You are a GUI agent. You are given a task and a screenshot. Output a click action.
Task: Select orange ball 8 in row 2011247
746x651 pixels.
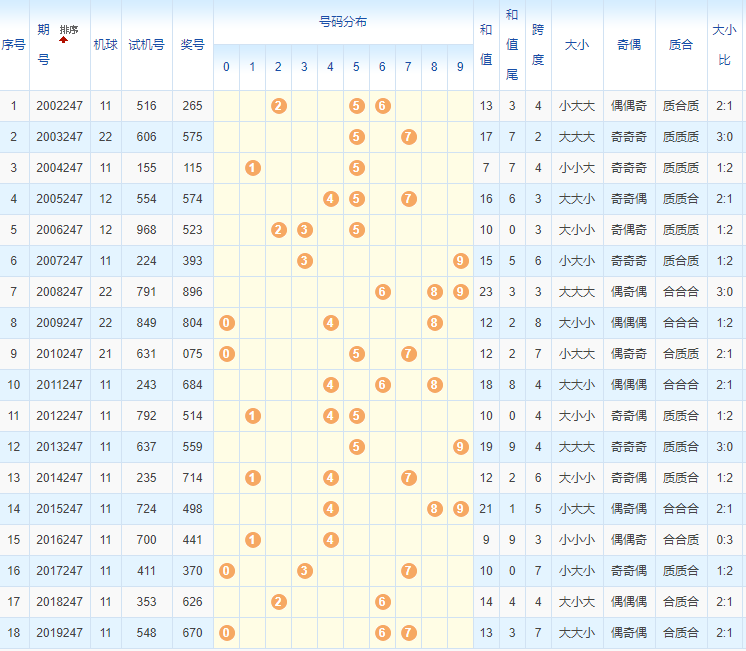pos(434,385)
